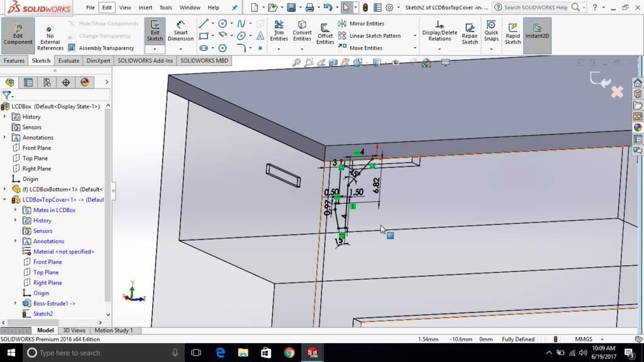Switch to the SOLIDWORKS Add-Ins tab
The height and width of the screenshot is (362, 644).
click(x=145, y=61)
